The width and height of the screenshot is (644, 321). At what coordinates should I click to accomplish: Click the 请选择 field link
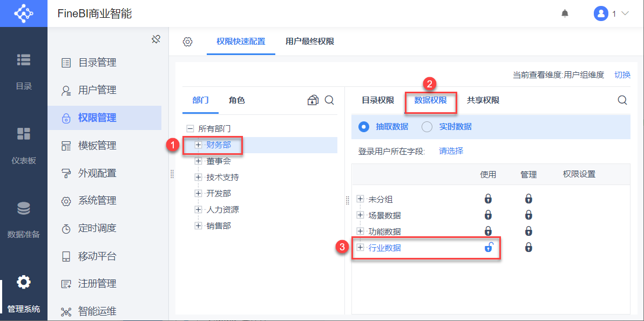click(x=451, y=151)
